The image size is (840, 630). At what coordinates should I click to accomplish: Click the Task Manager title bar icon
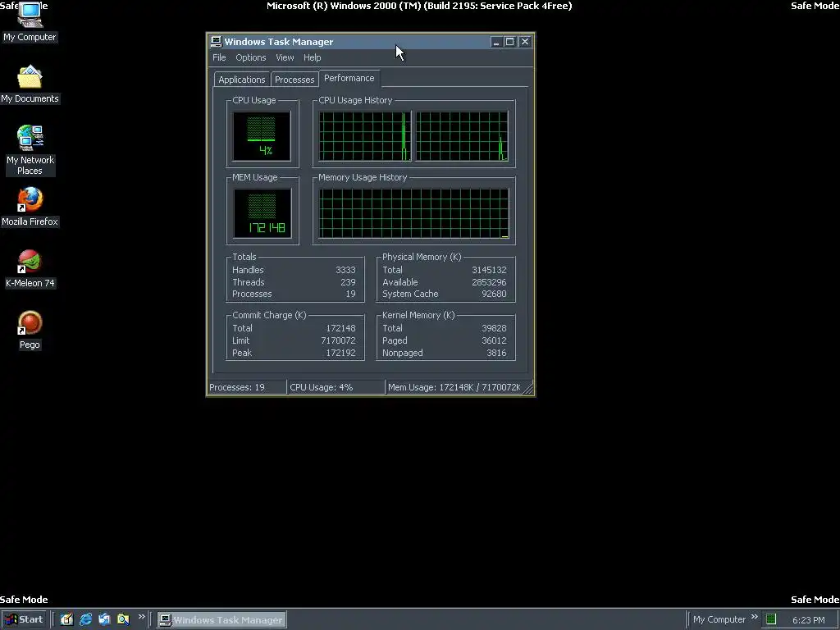click(x=216, y=42)
